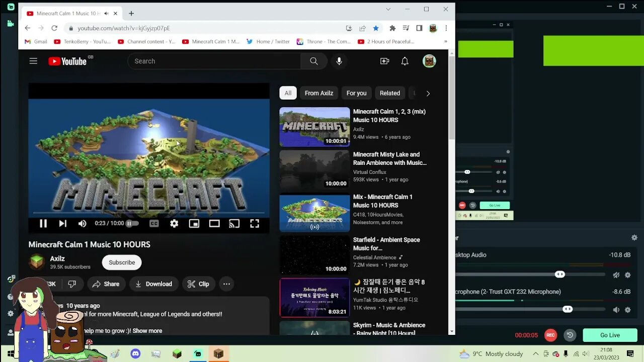Go back in Chrome

(28, 28)
